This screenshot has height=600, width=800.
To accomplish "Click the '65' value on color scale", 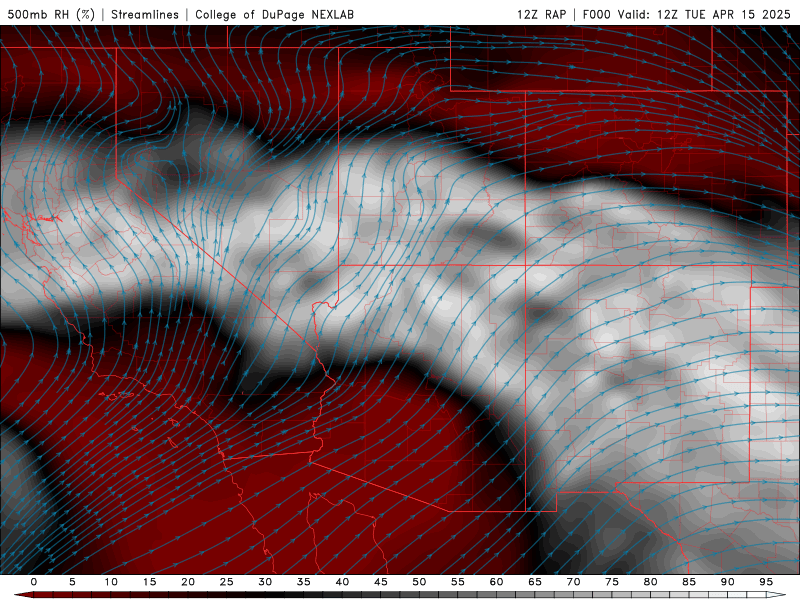I will (535, 582).
